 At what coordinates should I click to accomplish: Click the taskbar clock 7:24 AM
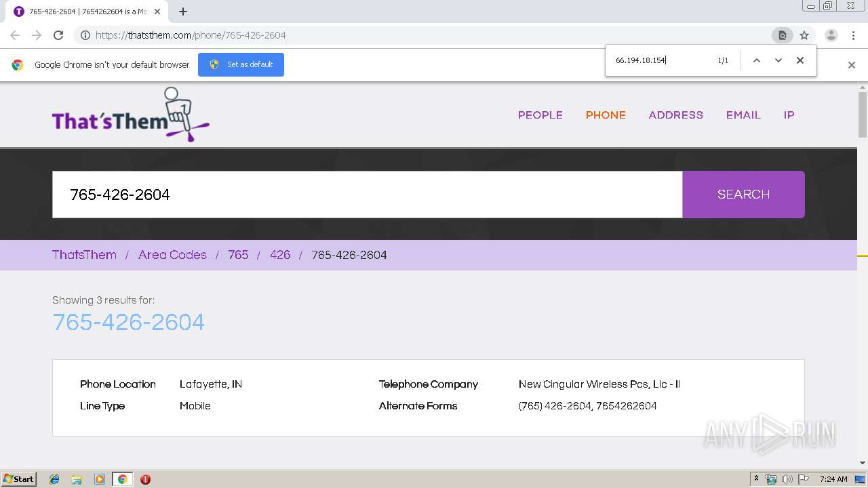tap(833, 479)
